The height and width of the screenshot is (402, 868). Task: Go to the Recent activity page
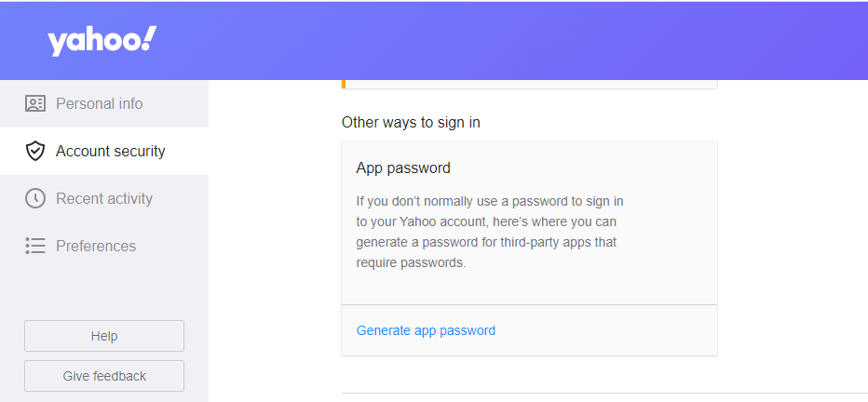(104, 198)
